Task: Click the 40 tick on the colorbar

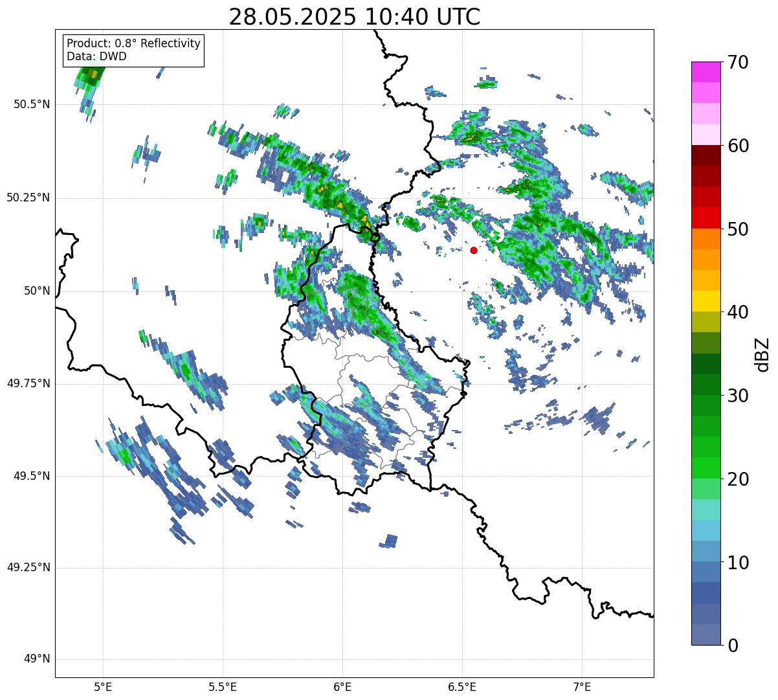Action: pyautogui.click(x=737, y=312)
